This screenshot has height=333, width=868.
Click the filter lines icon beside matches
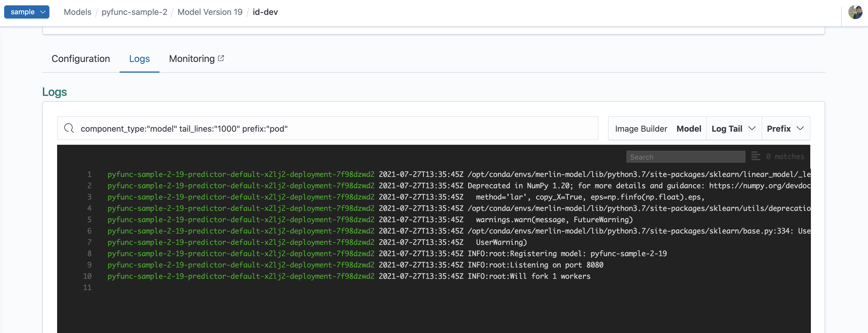[755, 156]
